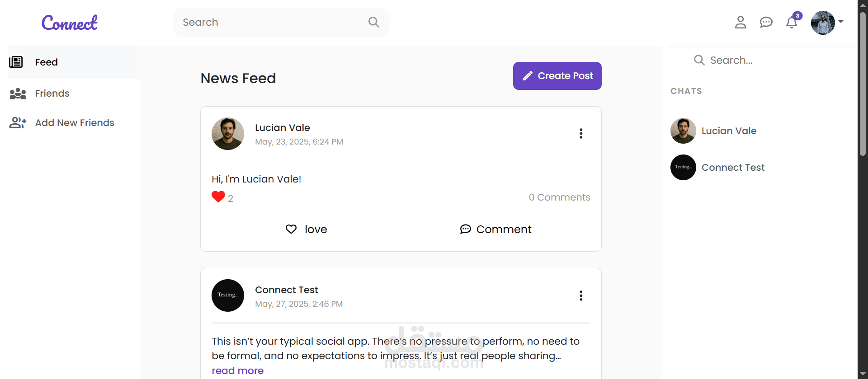Open the profile person icon in header
Image resolution: width=868 pixels, height=379 pixels.
click(741, 22)
